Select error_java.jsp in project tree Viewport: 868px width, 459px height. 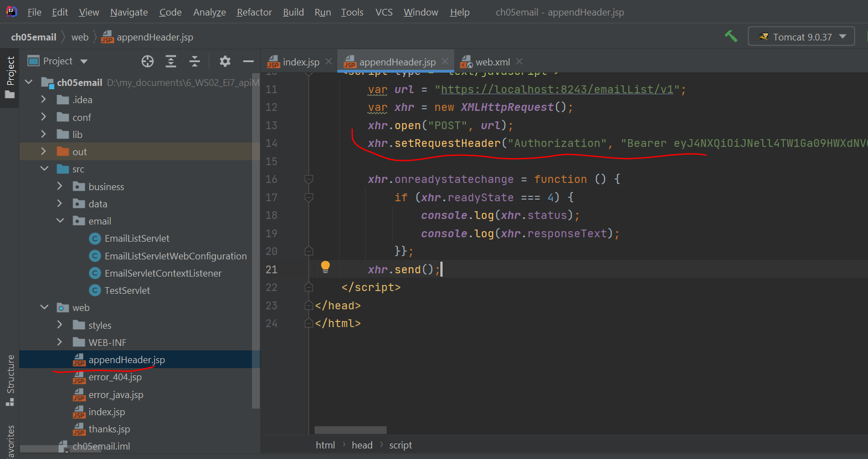coord(116,395)
